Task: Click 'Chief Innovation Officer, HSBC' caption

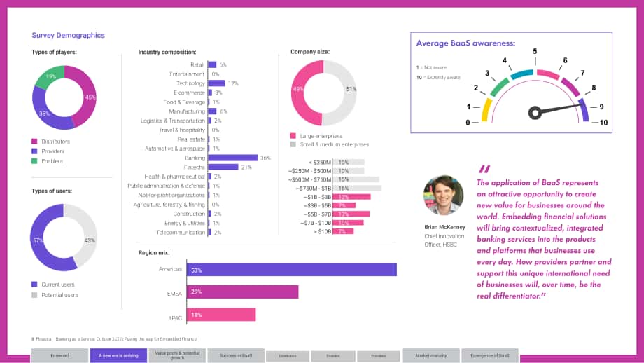Action: (x=444, y=240)
